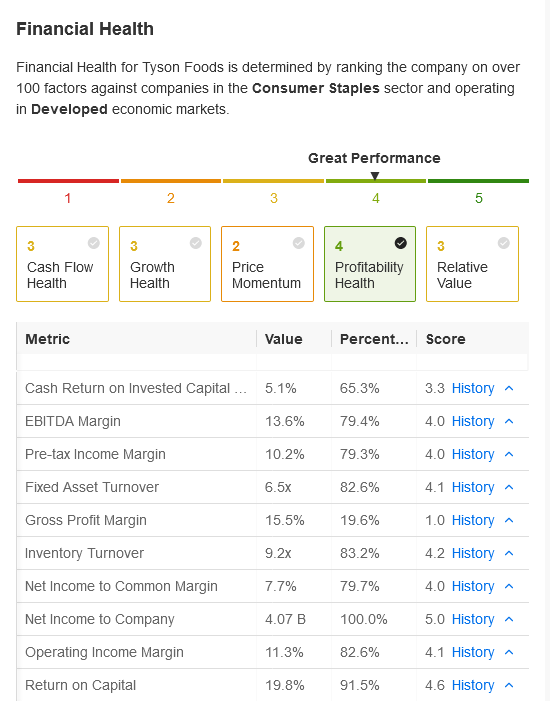Viewport: 550px width, 701px height.
Task: Toggle the Price Momentum checkmark icon
Action: pos(299,243)
